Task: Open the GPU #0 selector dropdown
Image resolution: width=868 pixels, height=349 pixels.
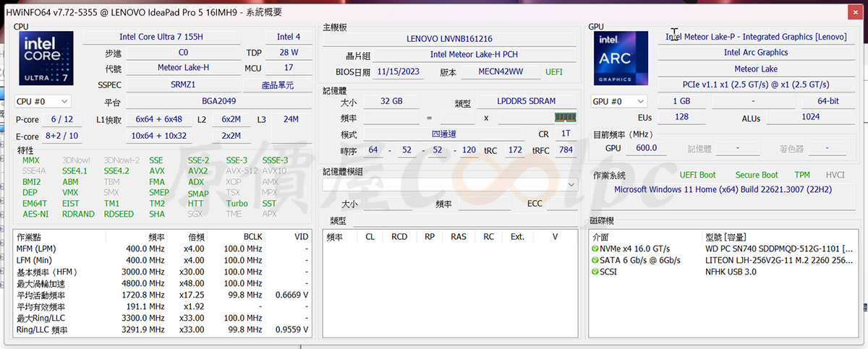Action: [619, 102]
